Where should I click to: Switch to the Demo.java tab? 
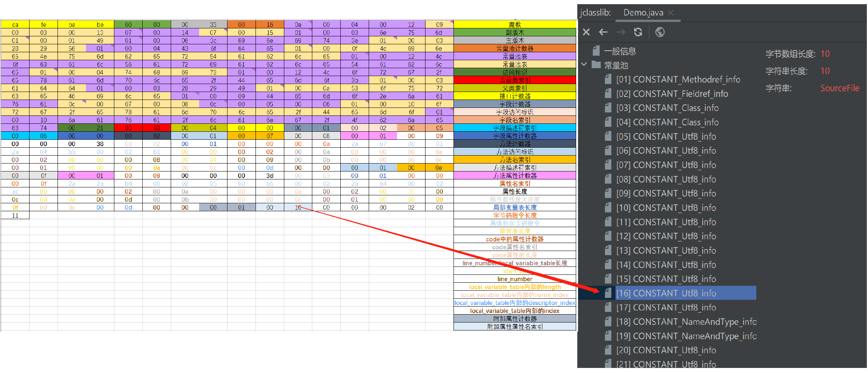point(643,13)
